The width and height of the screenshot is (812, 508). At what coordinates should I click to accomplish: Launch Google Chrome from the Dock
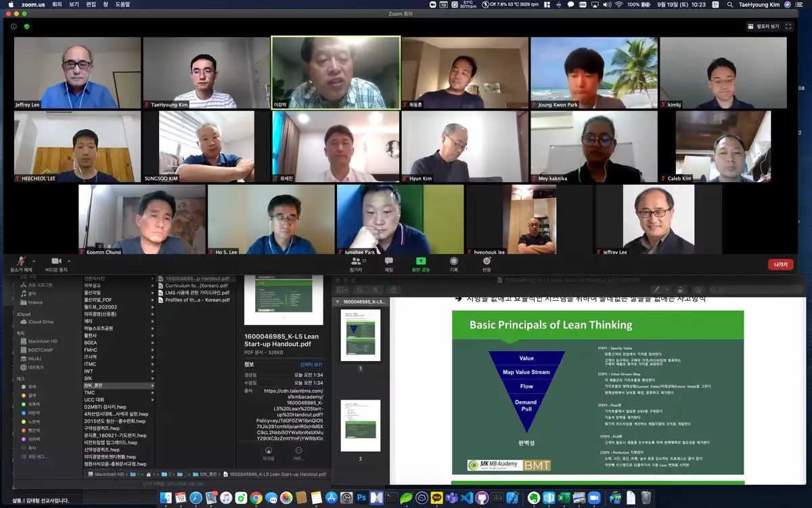tap(256, 498)
